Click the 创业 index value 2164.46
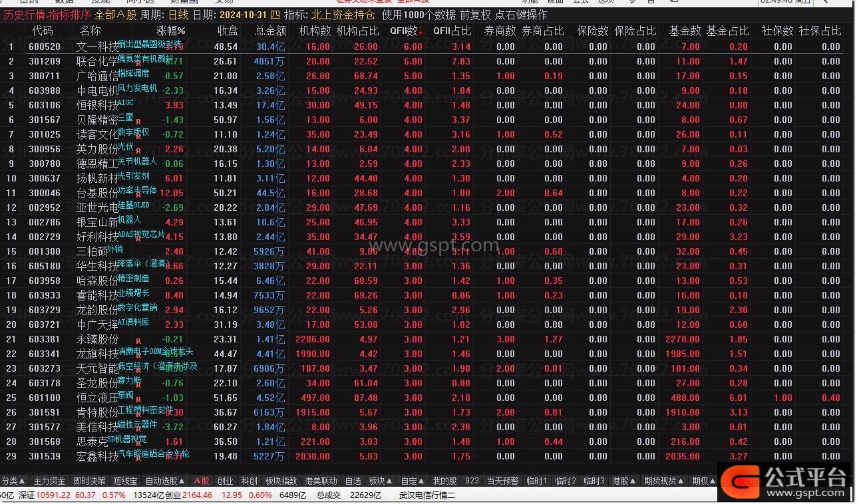The image size is (857, 504). tap(198, 495)
